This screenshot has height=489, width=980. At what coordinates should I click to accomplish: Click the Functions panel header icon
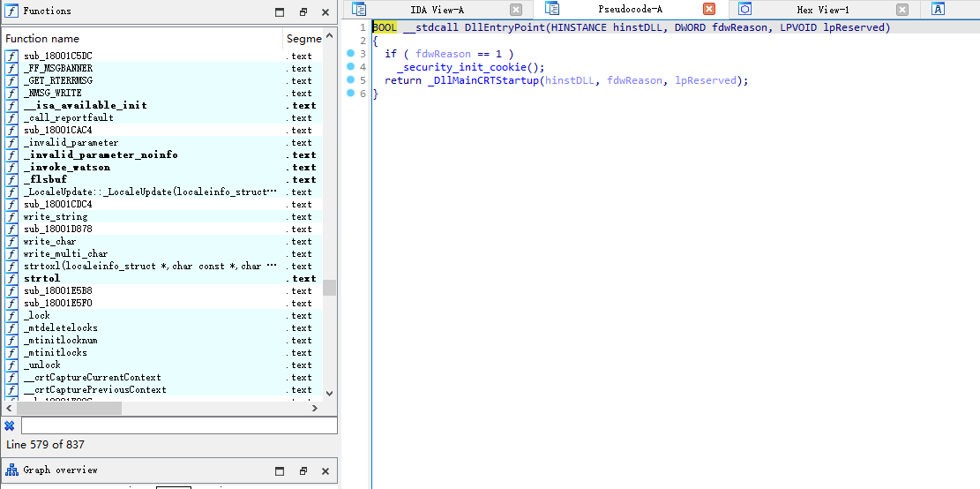coord(11,11)
